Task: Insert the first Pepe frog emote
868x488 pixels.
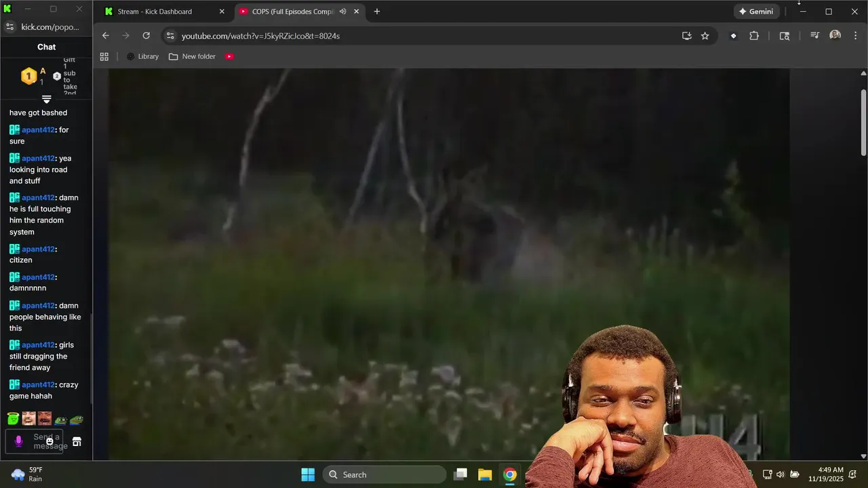Action: (61, 420)
